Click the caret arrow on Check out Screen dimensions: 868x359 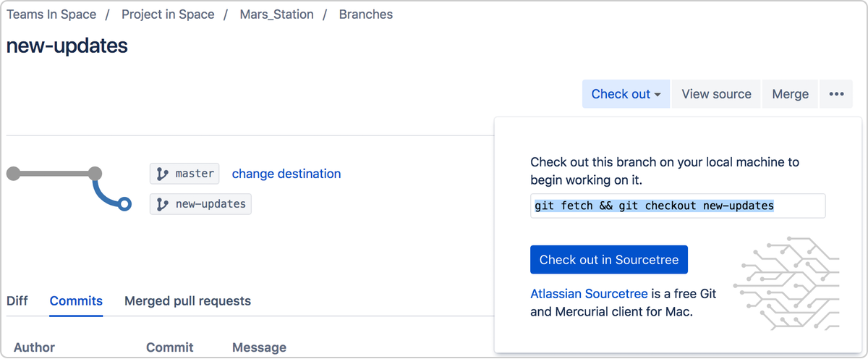coord(658,95)
